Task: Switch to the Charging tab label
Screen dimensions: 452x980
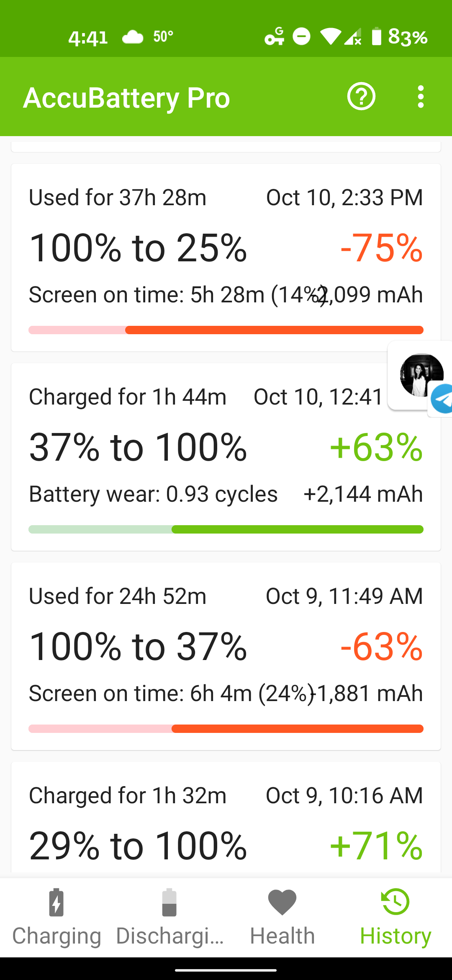Action: click(x=56, y=936)
